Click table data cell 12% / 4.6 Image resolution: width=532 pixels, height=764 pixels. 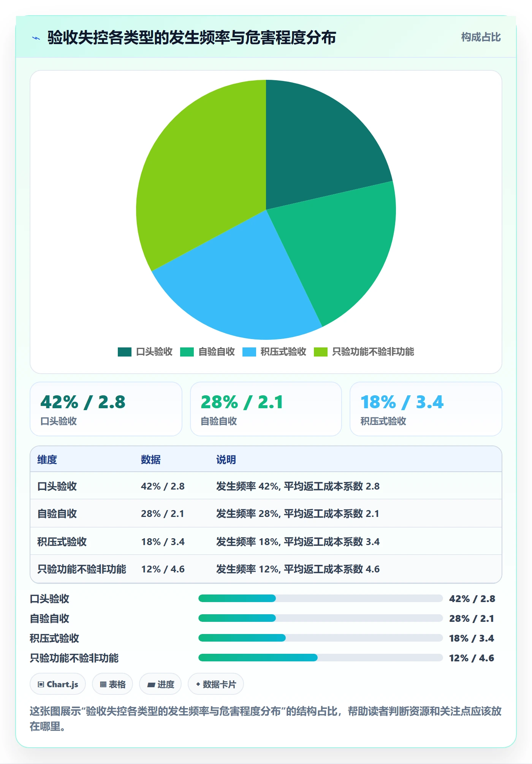pos(163,569)
